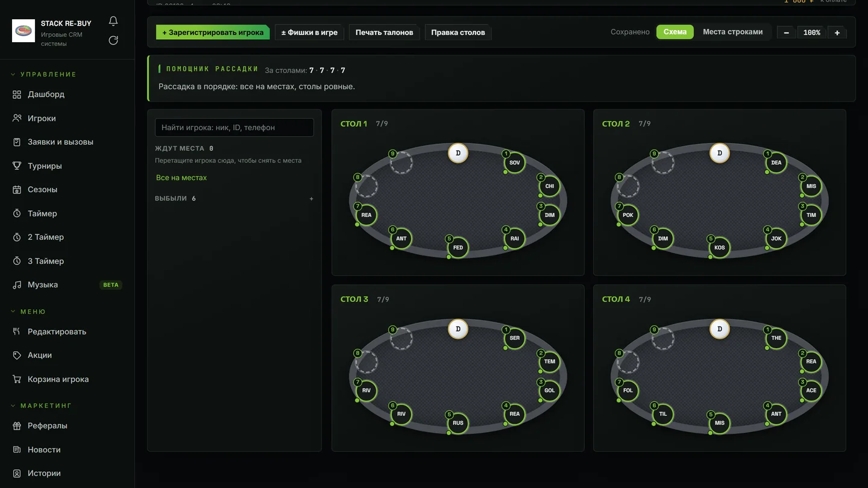Click the tag icon beside Акции
This screenshot has width=868, height=488.
(x=17, y=355)
